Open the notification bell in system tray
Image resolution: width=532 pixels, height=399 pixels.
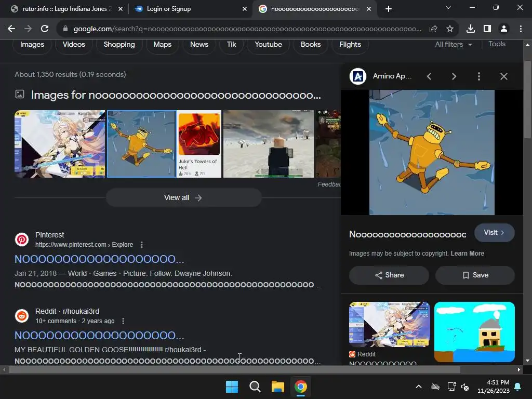pyautogui.click(x=518, y=387)
